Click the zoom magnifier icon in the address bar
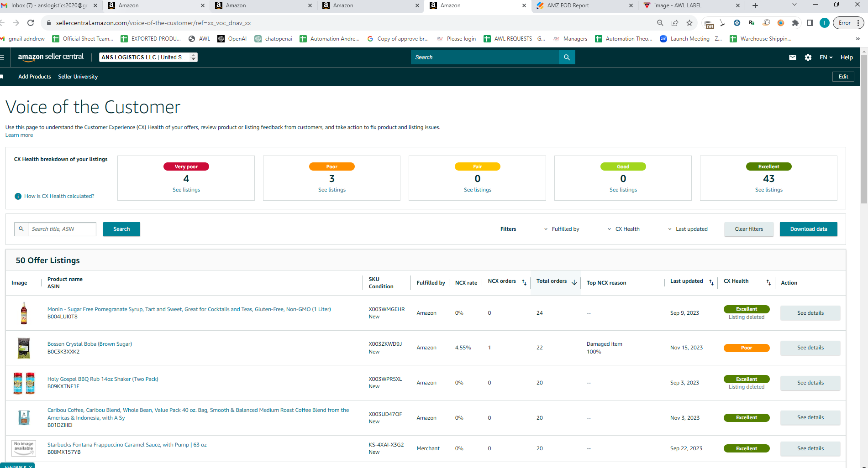 660,23
